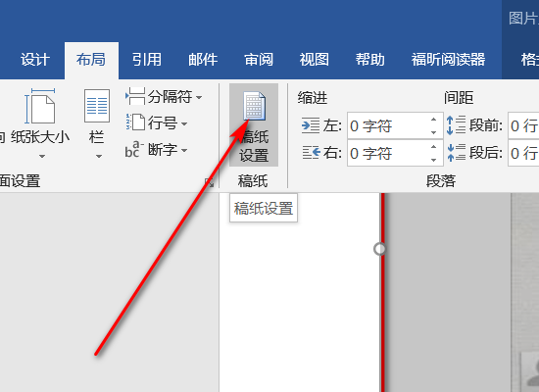Screen dimensions: 539x392
Task: Click the 段落 group label
Action: click(x=441, y=181)
